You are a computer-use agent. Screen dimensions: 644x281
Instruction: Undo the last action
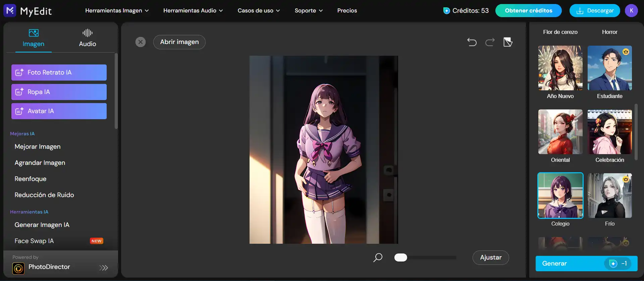pyautogui.click(x=472, y=42)
